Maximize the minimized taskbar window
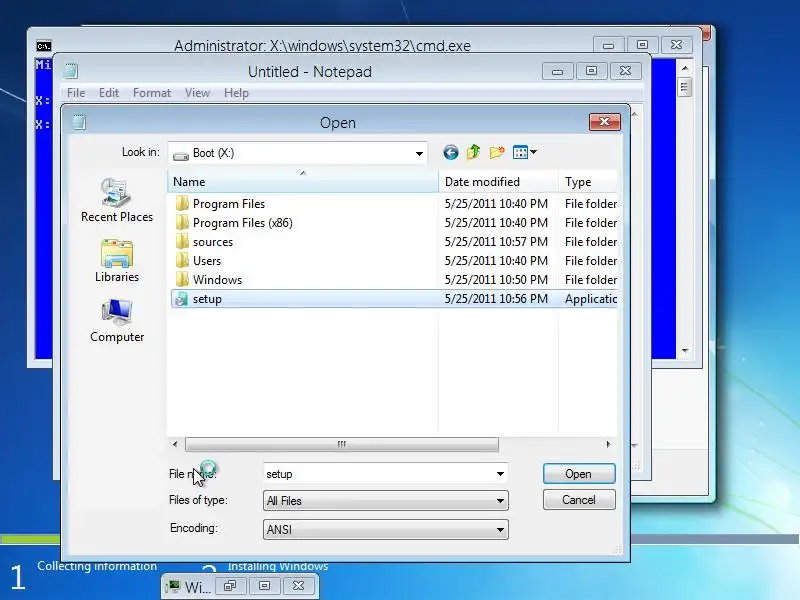 [x=264, y=586]
